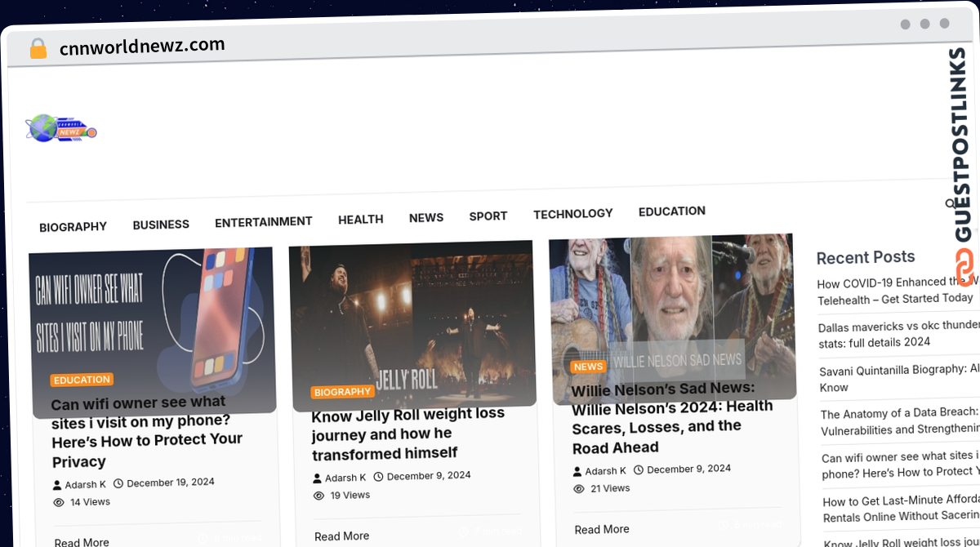Screen dimensions: 980x547
Task: Click eye icon beside 21 Views
Action: [579, 489]
